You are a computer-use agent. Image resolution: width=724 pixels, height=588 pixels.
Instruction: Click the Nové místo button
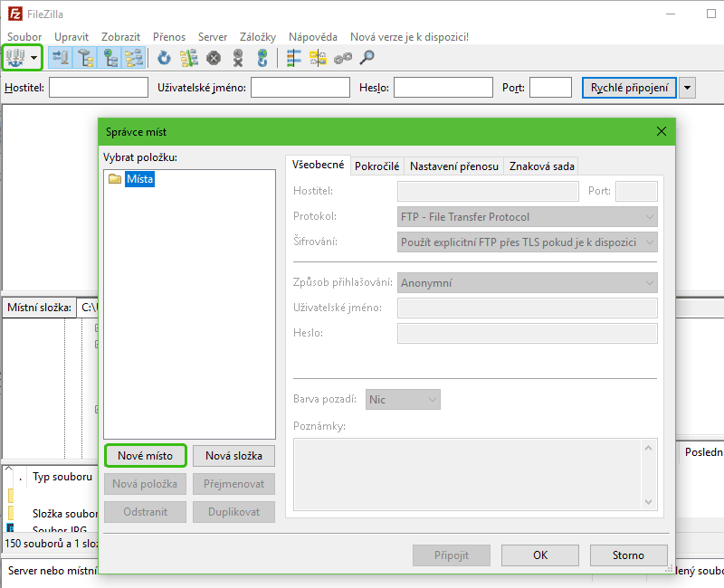(146, 456)
